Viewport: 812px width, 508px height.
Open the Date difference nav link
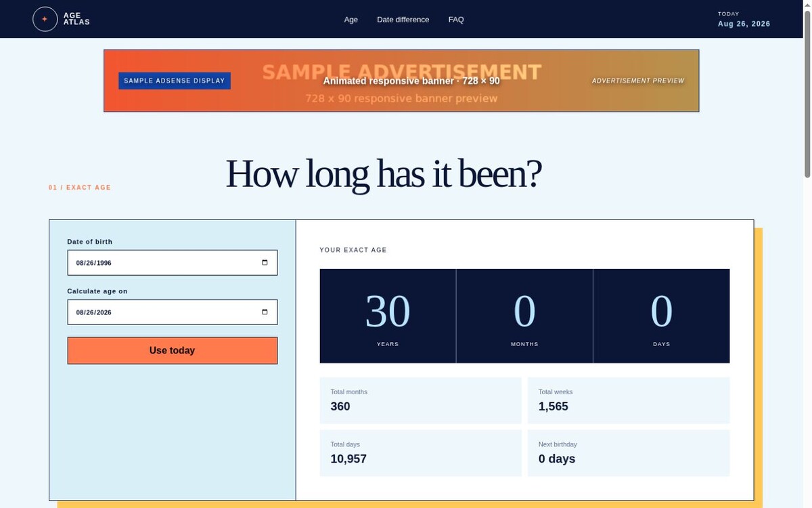pos(403,20)
